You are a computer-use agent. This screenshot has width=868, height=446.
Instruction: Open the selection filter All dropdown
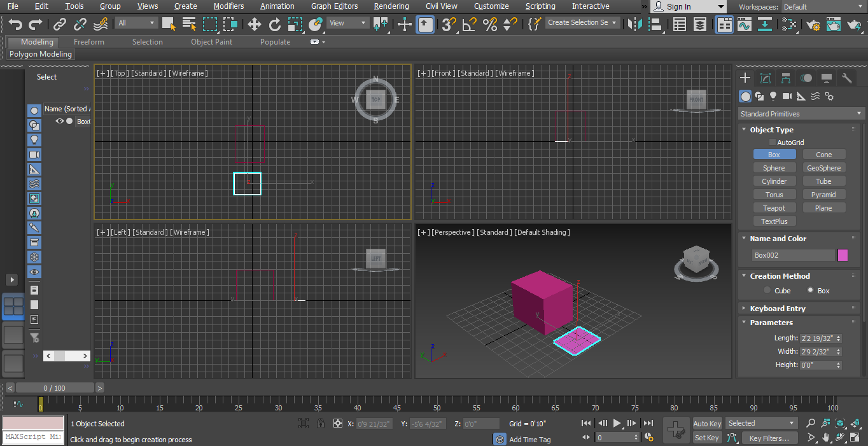click(136, 22)
